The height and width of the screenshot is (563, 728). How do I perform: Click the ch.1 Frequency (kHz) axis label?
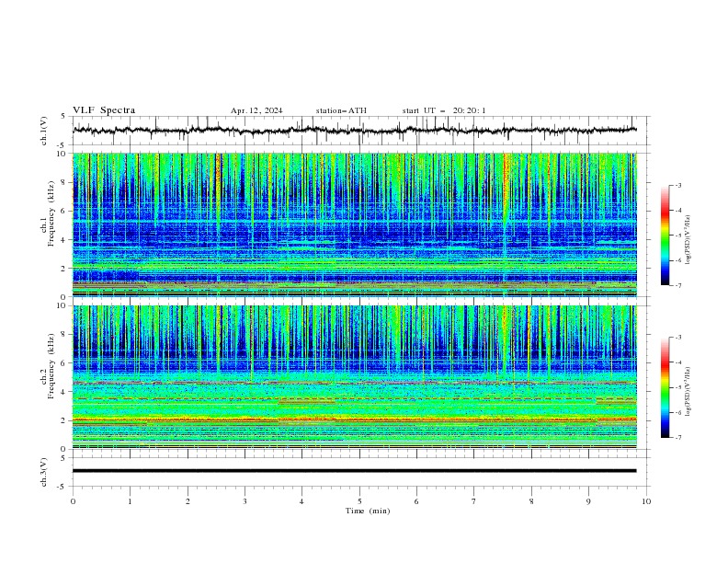coord(48,212)
